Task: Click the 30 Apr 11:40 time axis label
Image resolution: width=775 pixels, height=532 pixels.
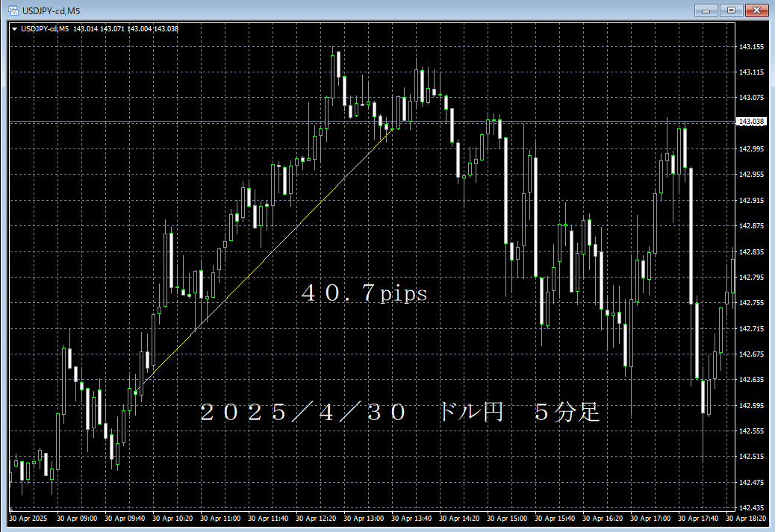Action: pos(268,518)
